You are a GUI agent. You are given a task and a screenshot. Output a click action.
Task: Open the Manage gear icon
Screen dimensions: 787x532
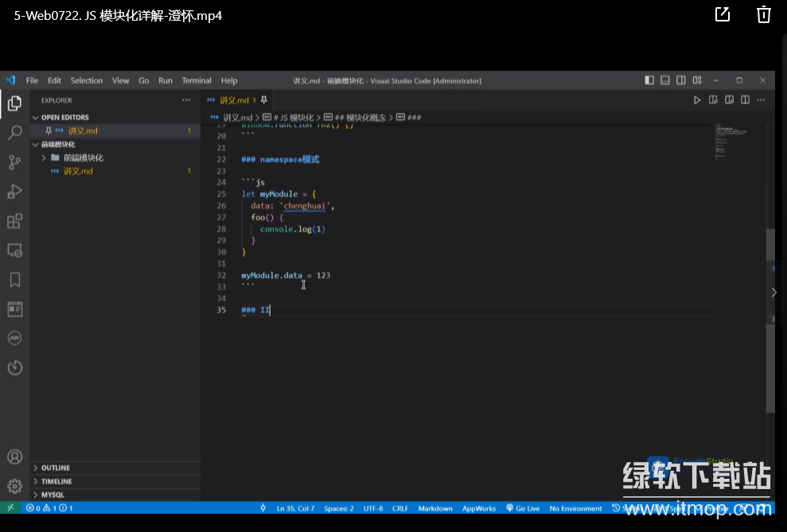(14, 486)
